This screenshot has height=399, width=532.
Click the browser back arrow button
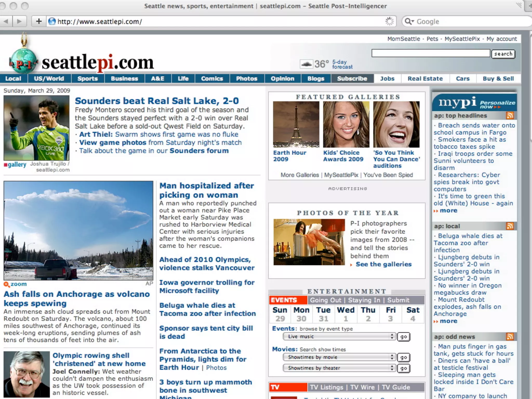click(6, 21)
